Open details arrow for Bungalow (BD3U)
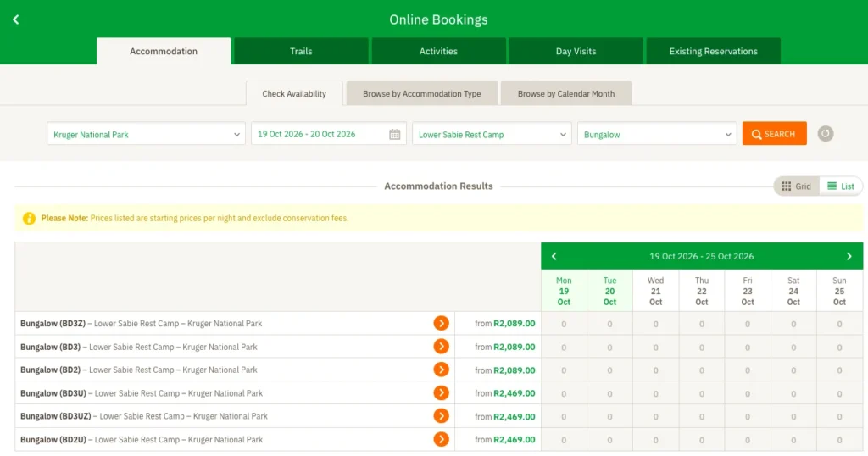Image resolution: width=868 pixels, height=456 pixels. [x=441, y=393]
